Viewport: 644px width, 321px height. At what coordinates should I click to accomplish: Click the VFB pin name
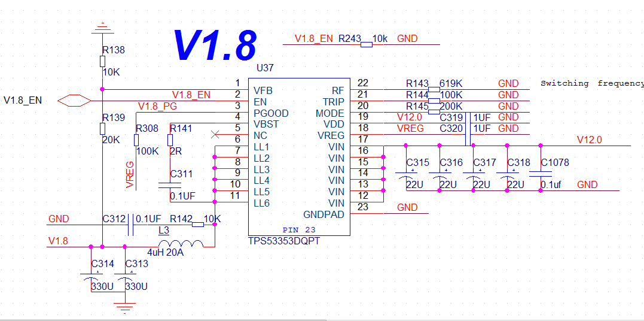click(x=263, y=90)
